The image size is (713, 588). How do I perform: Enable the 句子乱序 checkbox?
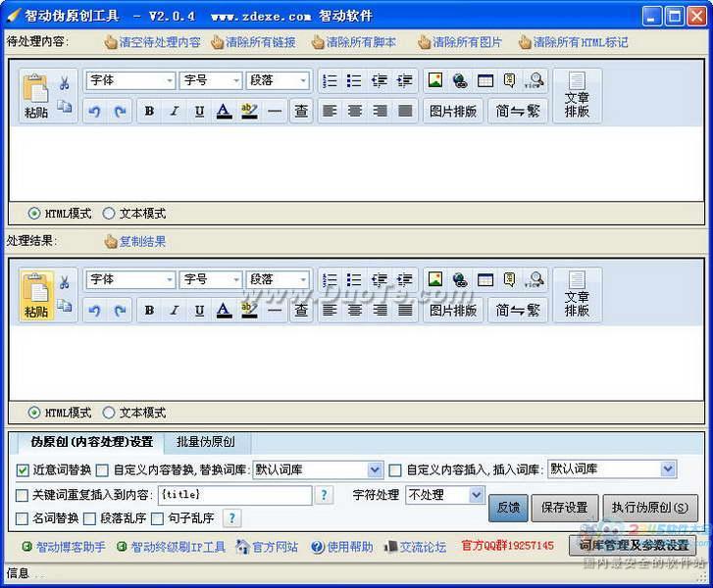coord(157,518)
